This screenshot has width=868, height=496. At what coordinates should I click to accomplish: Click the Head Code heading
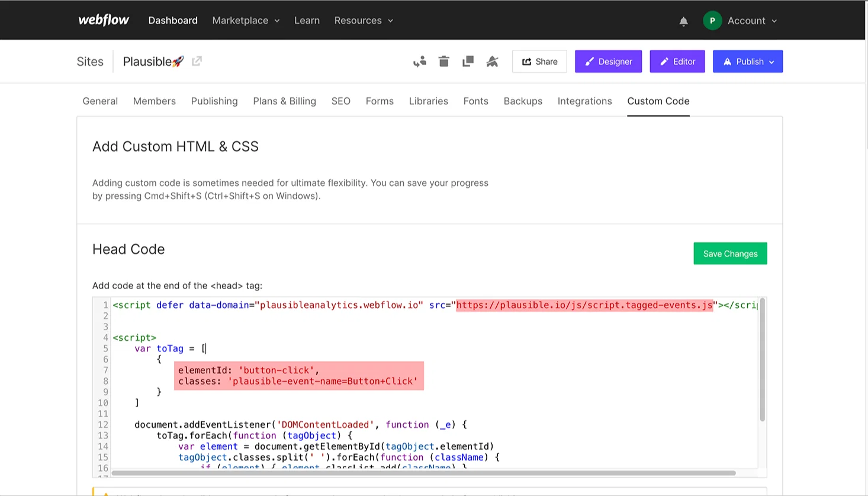click(x=128, y=249)
